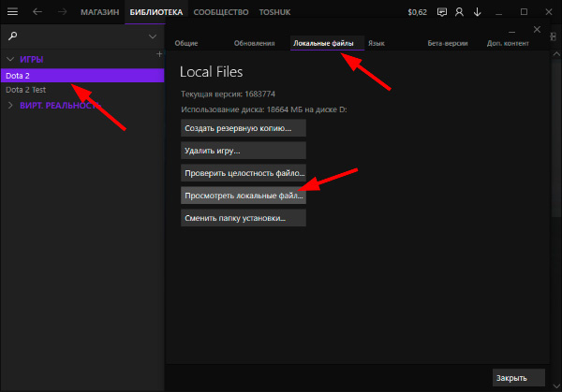Click Сменить папку установки button
This screenshot has height=392, width=562.
click(x=244, y=218)
